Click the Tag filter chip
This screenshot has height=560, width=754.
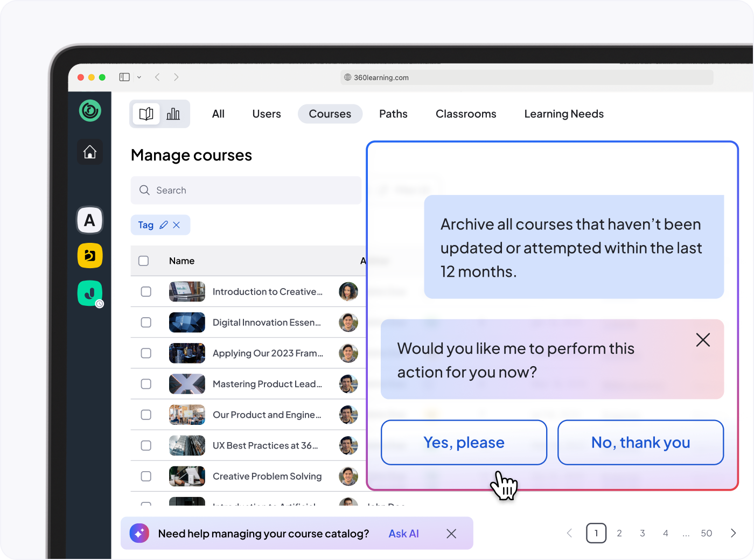[x=160, y=225]
